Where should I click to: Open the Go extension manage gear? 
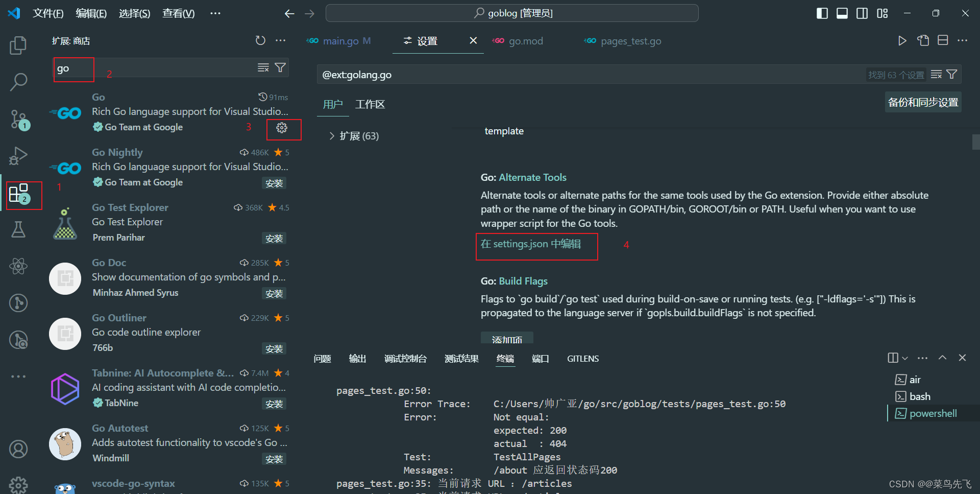(282, 128)
